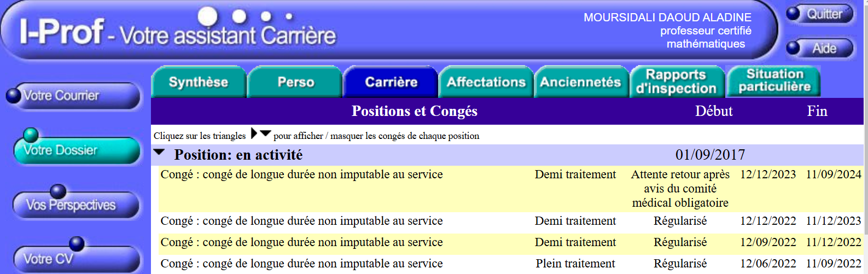Open the Affectations tab
Viewport: 868px width, 274px height.
point(486,82)
